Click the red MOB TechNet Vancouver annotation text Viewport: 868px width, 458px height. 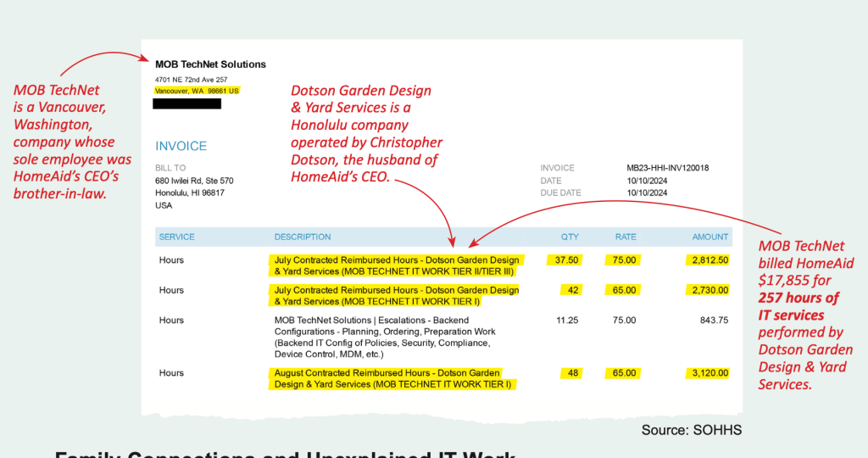pos(72,142)
